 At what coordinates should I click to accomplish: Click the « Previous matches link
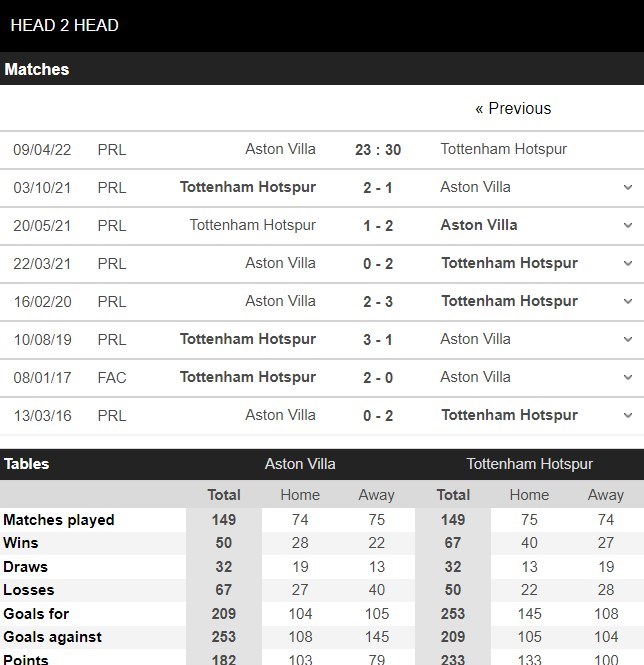click(513, 109)
